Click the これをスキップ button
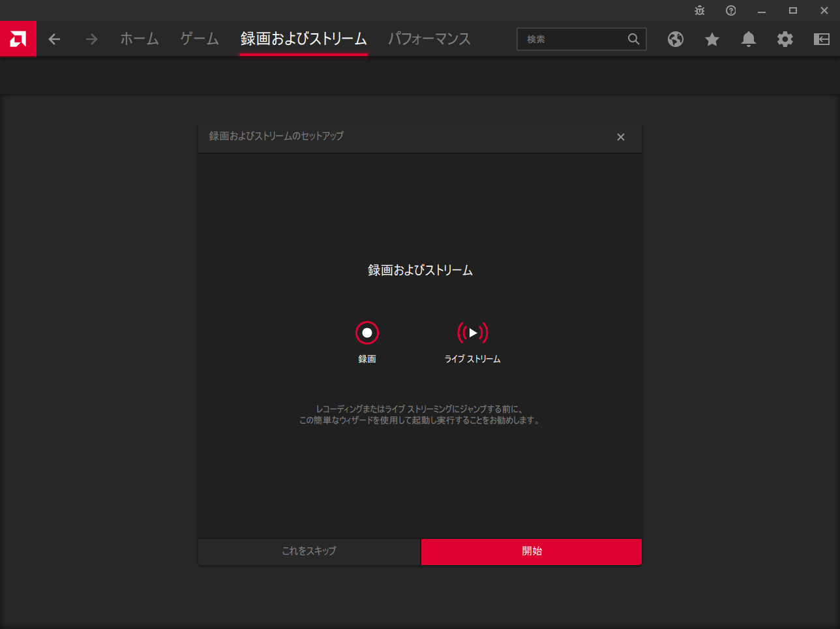 coord(309,551)
